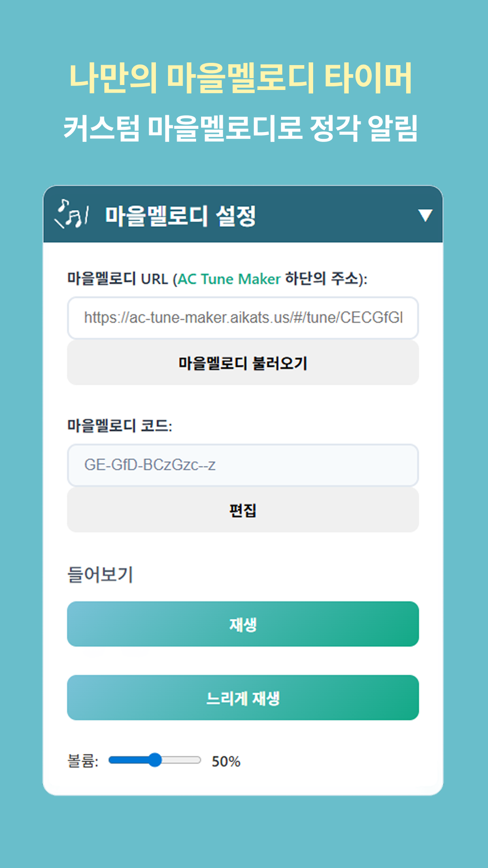Click the melody URL input field

pos(243,317)
